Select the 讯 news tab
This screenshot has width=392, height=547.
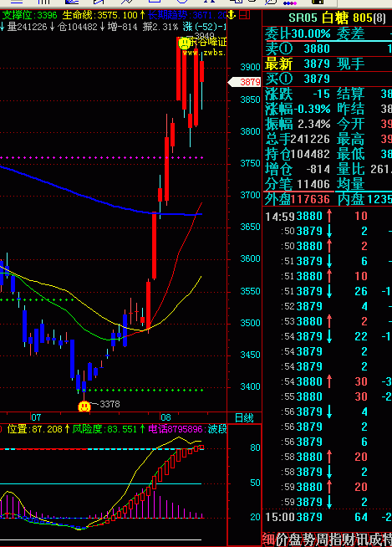click(361, 539)
